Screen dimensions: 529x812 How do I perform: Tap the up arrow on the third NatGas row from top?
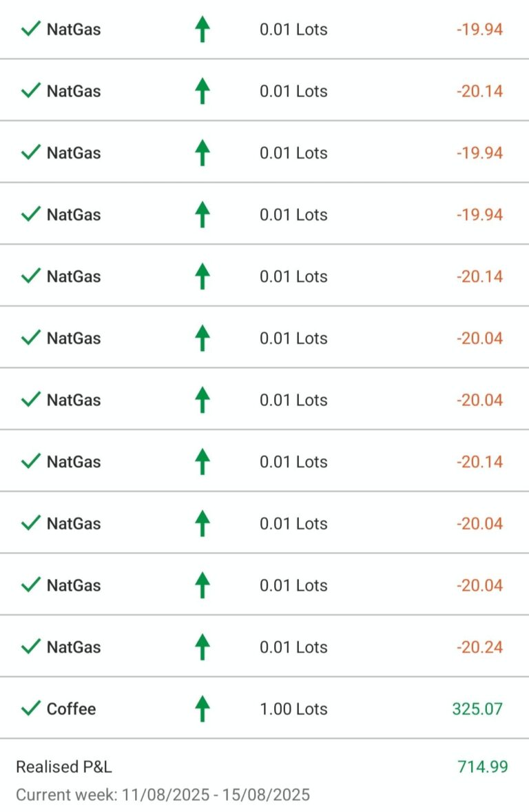(x=202, y=153)
